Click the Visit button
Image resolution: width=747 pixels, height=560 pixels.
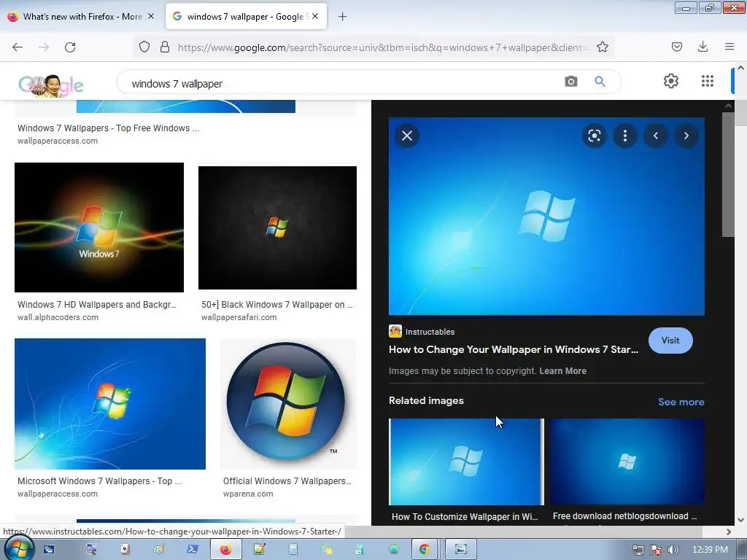tap(670, 341)
